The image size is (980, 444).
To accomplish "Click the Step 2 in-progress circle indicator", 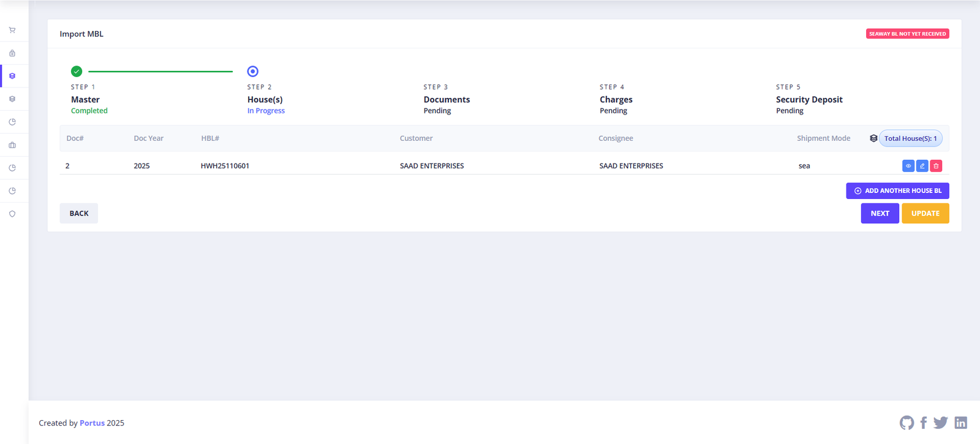I will (x=252, y=71).
